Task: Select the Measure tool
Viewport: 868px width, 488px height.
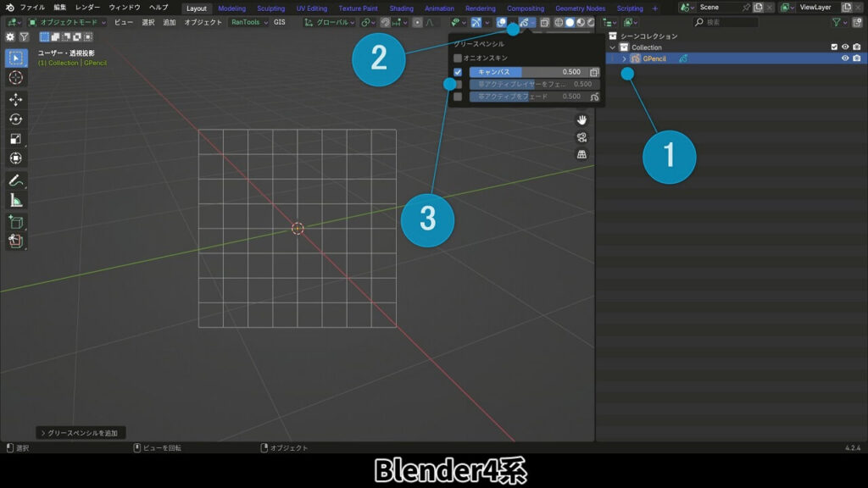Action: pos(16,200)
